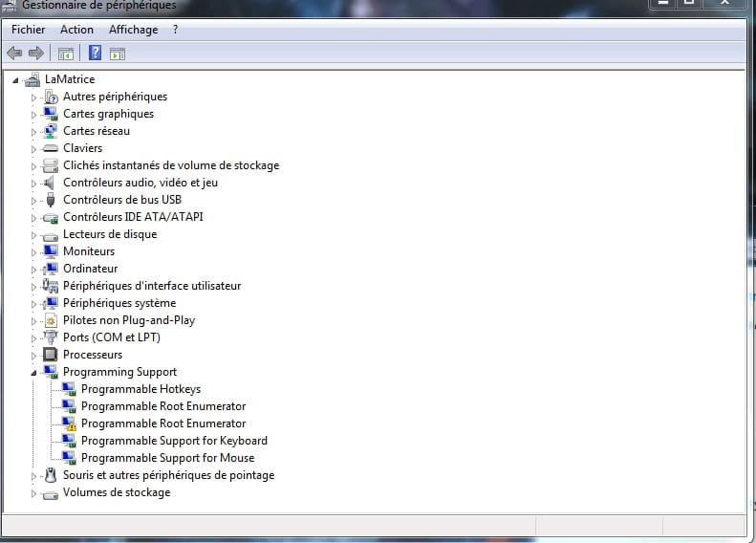Select Clichés instantanés de volume de stockage
Screen dimensions: 756x543
click(x=171, y=165)
